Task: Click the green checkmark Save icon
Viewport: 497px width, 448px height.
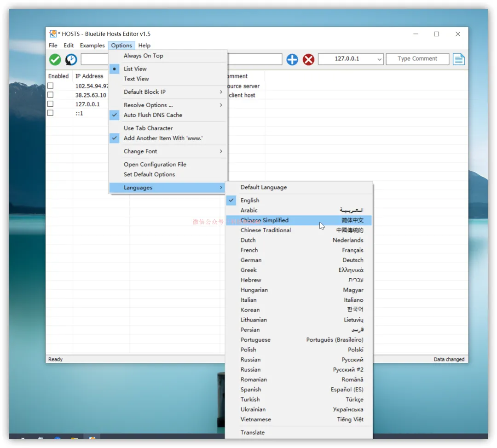Action: (55, 59)
